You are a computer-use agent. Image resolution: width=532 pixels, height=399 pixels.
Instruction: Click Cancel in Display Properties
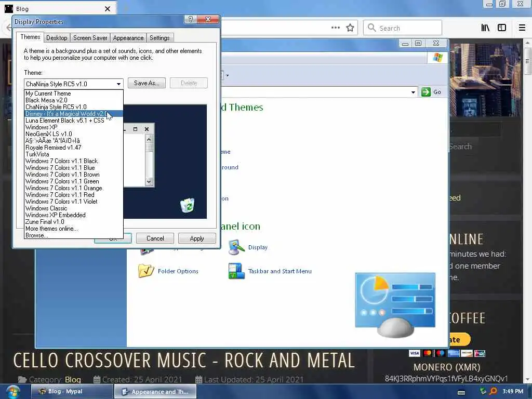155,238
